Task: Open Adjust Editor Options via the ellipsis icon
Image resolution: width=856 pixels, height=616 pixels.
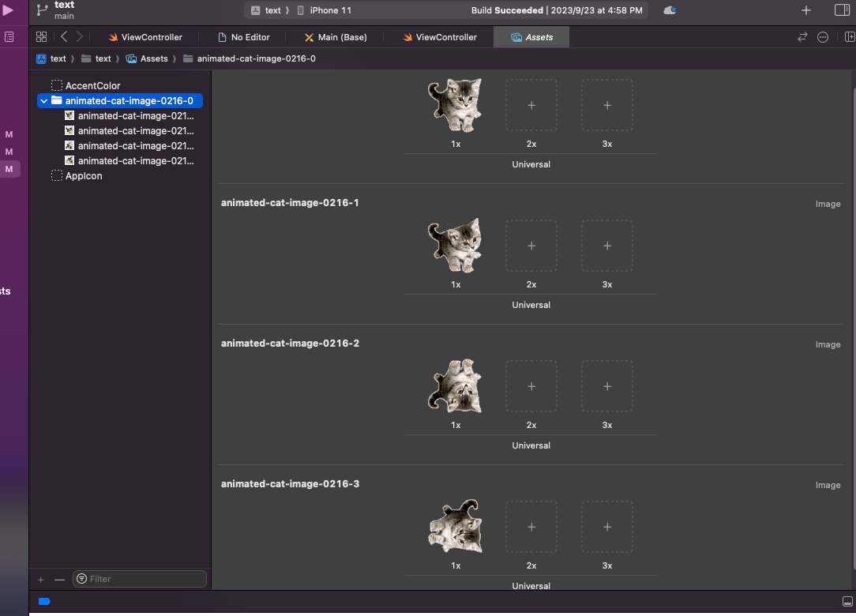Action: click(823, 36)
